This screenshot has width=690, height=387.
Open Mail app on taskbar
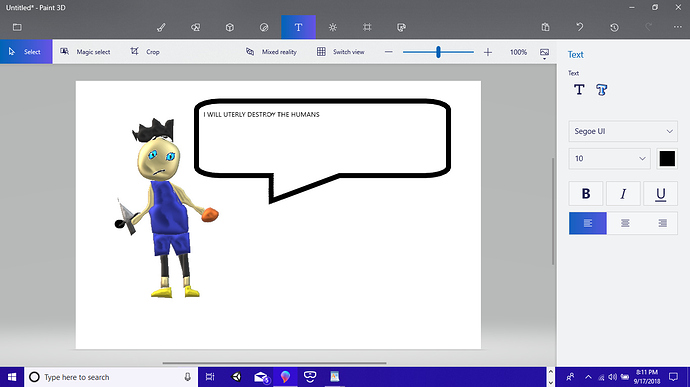[261, 377]
